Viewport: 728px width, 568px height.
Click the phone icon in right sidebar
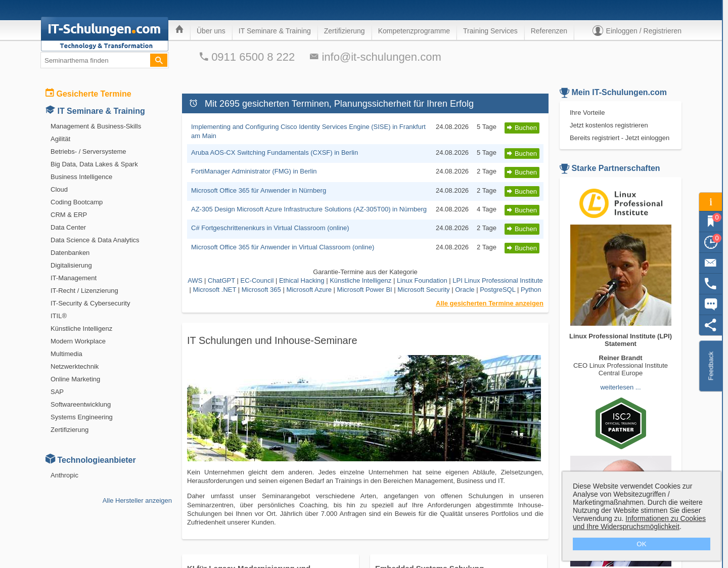tap(710, 283)
